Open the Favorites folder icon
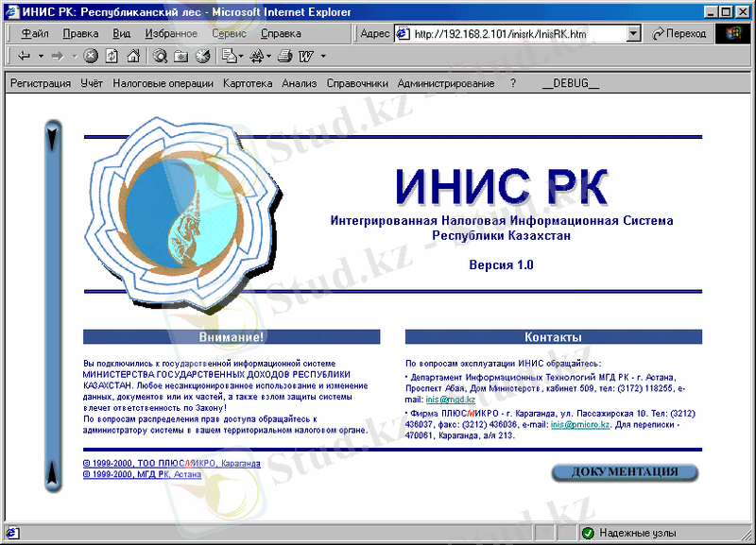This screenshot has width=756, height=545. [x=181, y=57]
